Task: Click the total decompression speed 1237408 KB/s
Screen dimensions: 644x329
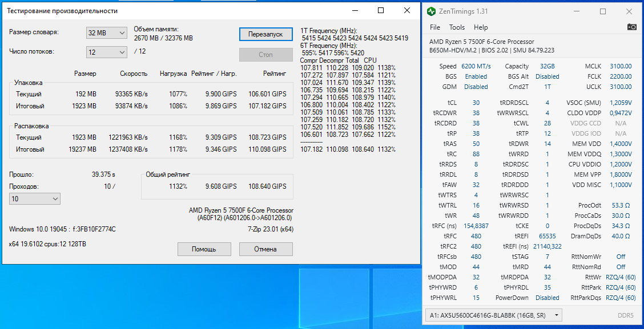Action: (128, 149)
